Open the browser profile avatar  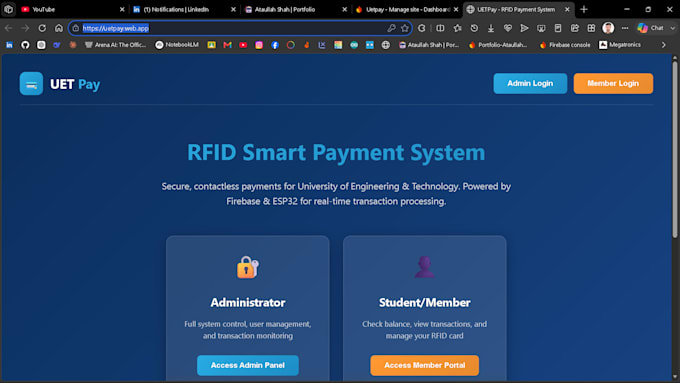[608, 28]
